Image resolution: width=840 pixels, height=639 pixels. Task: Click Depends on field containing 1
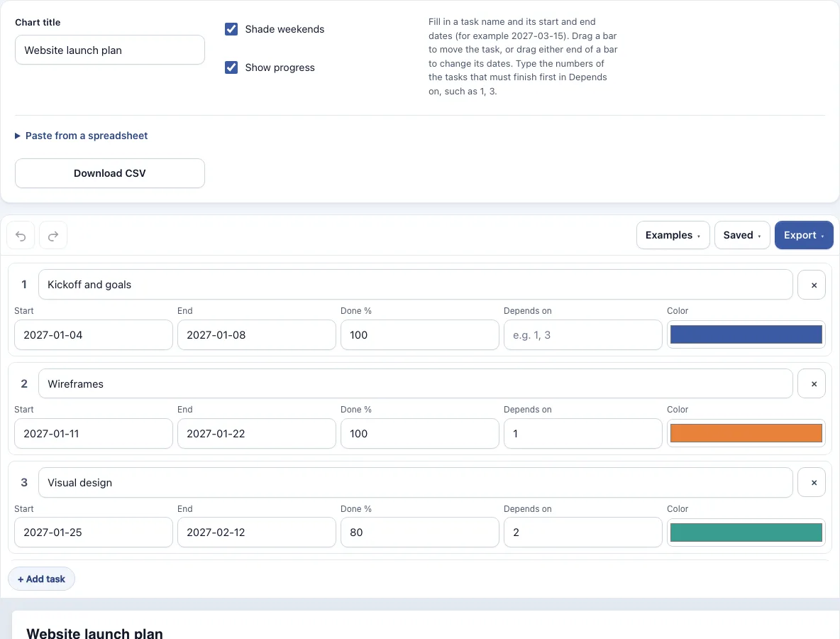point(583,434)
